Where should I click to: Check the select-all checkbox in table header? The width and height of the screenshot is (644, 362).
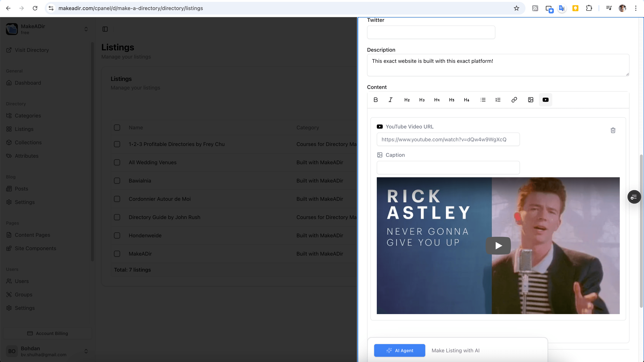(x=117, y=128)
